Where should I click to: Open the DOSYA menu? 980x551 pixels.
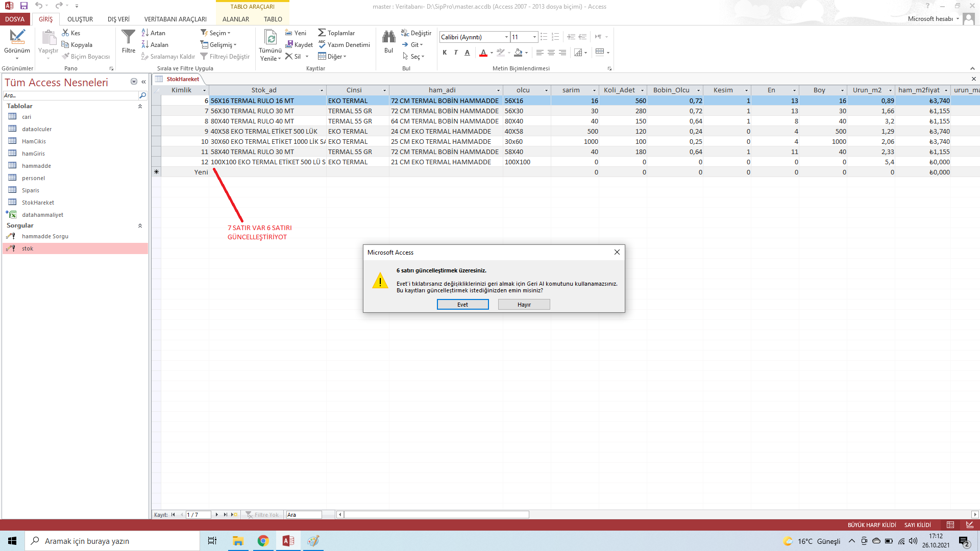tap(15, 19)
